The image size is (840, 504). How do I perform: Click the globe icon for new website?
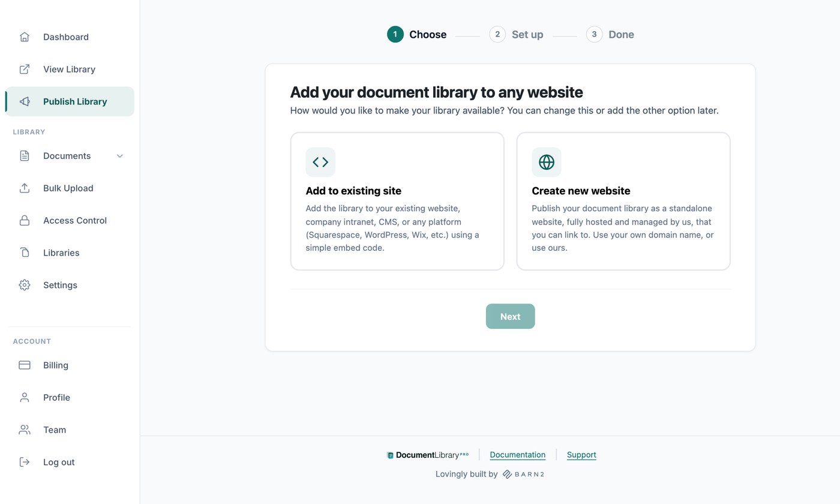pos(547,162)
